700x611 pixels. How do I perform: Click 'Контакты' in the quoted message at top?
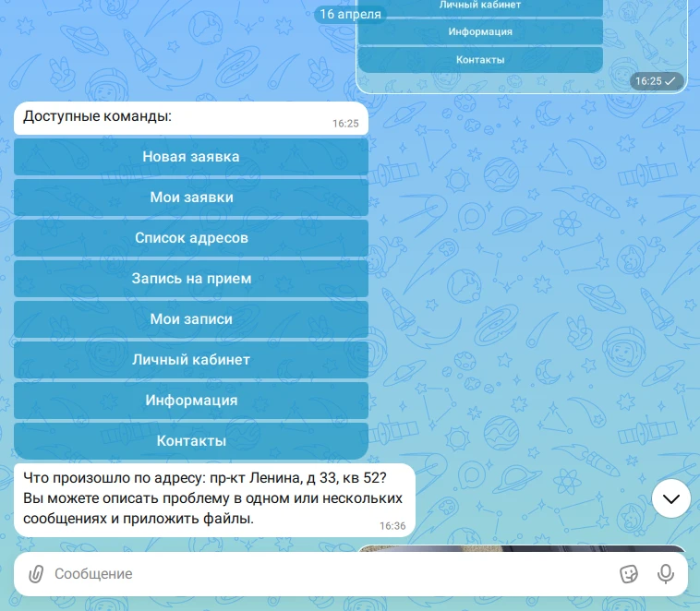(x=480, y=60)
